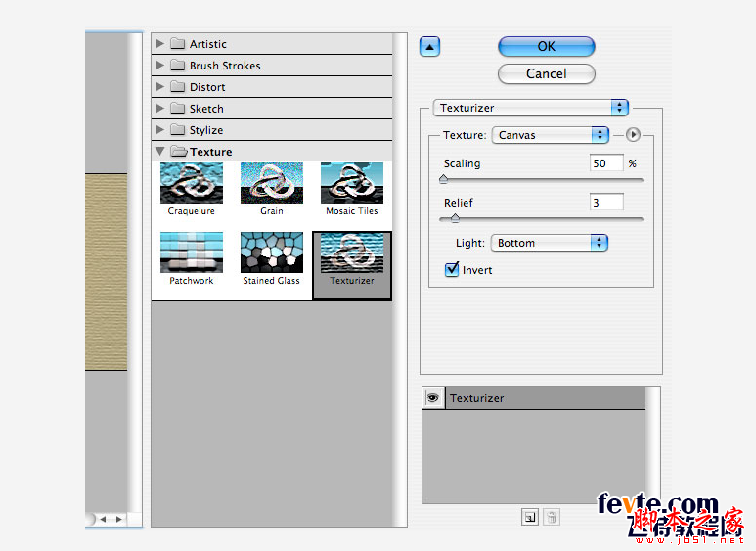
Task: Expand the Stylize filter folder
Action: click(x=159, y=130)
